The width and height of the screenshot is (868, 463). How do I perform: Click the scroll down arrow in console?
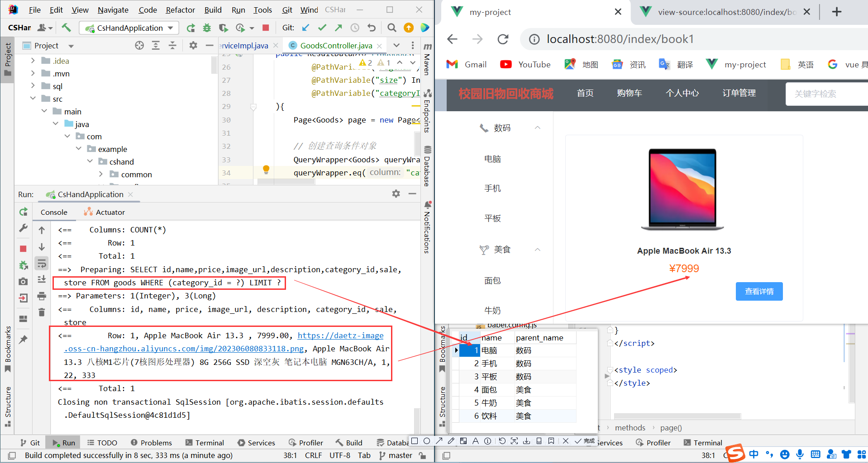[42, 247]
